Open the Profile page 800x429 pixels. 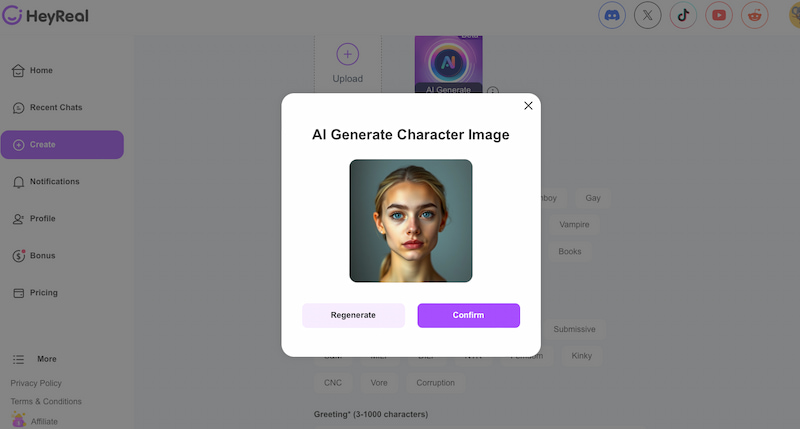(42, 219)
